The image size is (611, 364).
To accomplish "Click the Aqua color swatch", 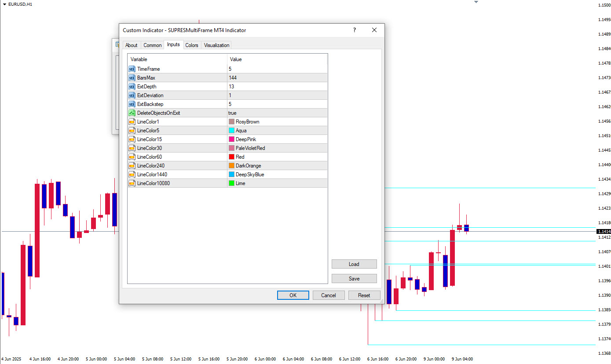I will coord(231,131).
